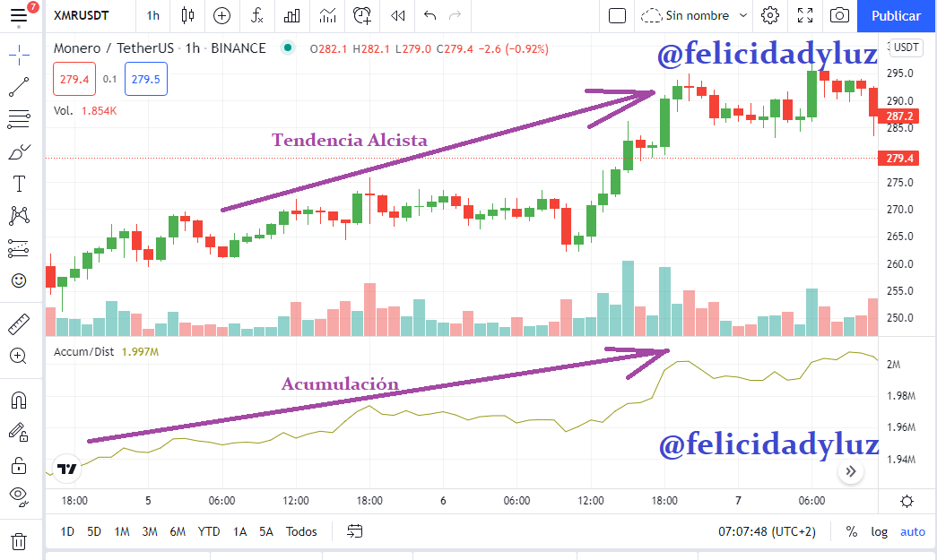
Task: Take a chart snapshot with camera icon
Action: pyautogui.click(x=839, y=15)
